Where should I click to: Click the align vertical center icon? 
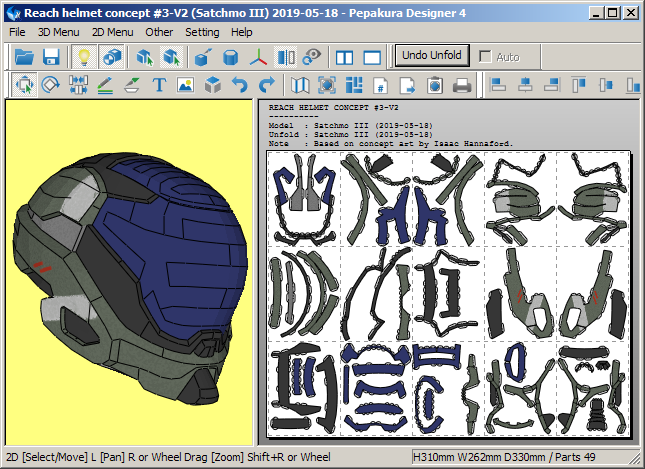tap(606, 85)
